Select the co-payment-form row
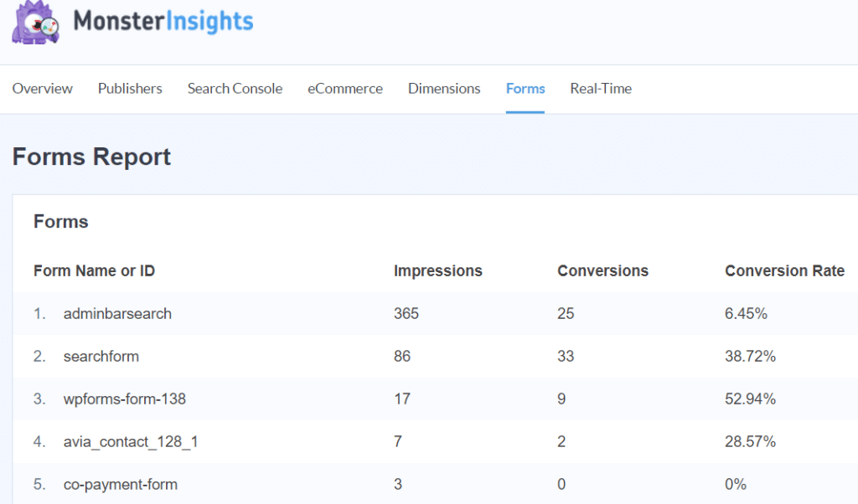This screenshot has height=504, width=858. coord(121,485)
